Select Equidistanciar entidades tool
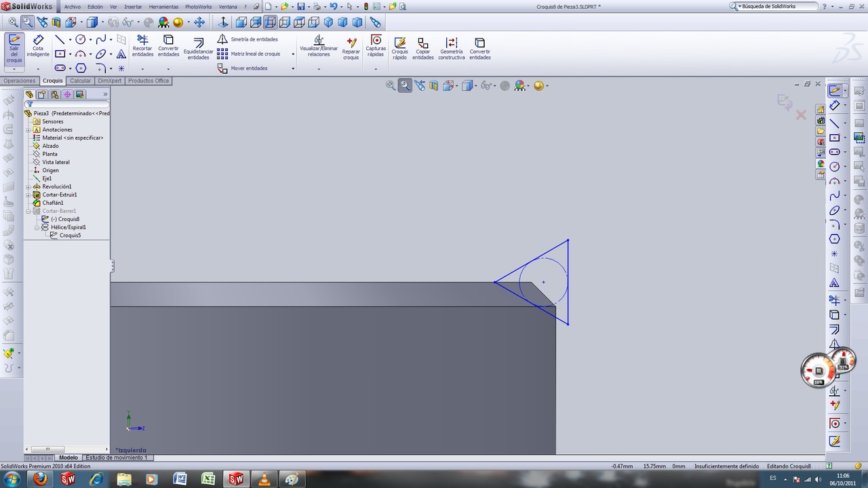Viewport: 868px width, 488px height. 198,49
